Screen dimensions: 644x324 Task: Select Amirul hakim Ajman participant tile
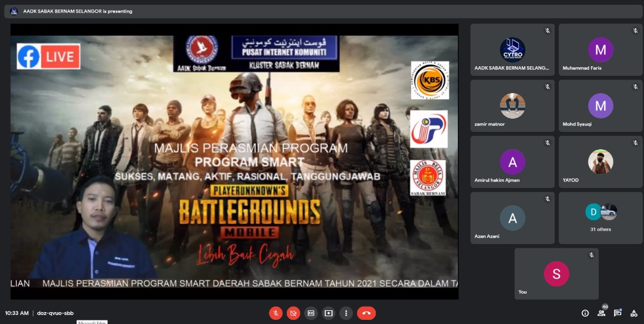512,162
